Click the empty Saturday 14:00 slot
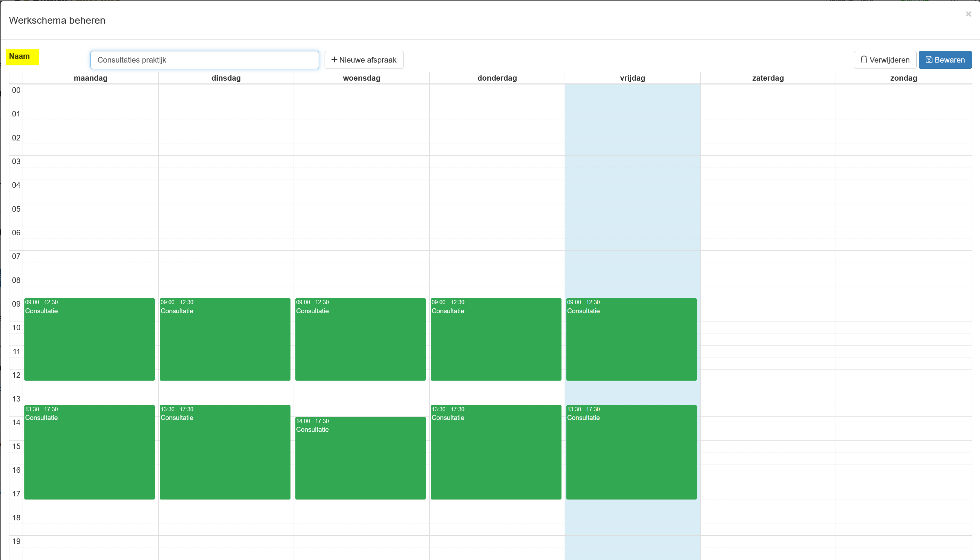 [767, 423]
